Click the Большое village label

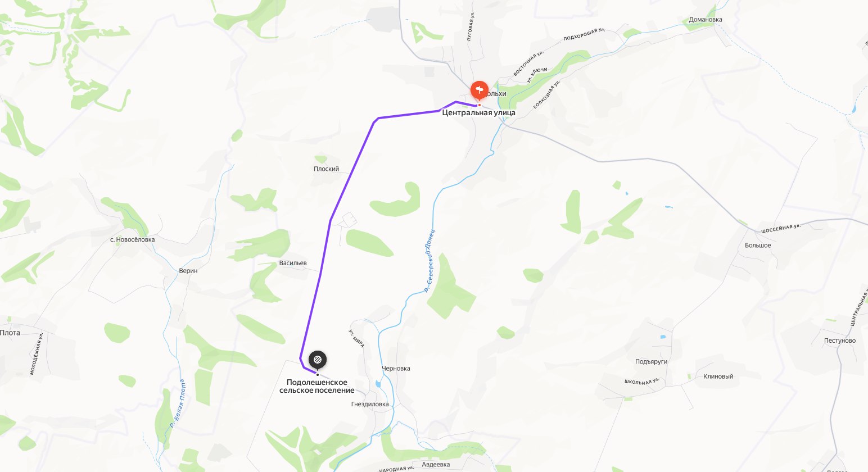[758, 246]
